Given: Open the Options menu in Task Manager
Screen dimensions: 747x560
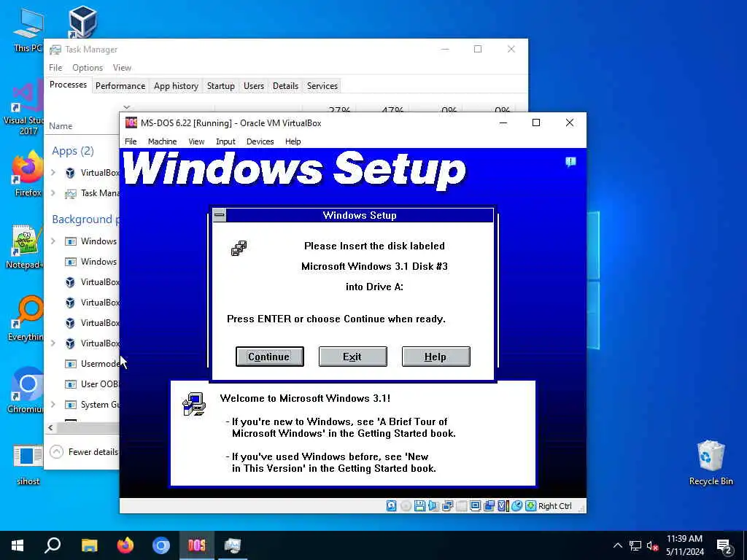Looking at the screenshot, I should (88, 68).
